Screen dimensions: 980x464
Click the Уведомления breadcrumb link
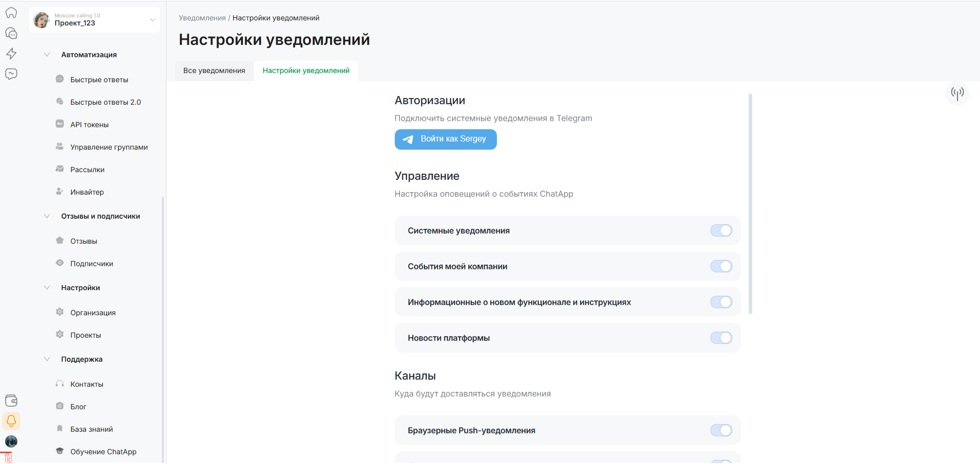coord(202,18)
